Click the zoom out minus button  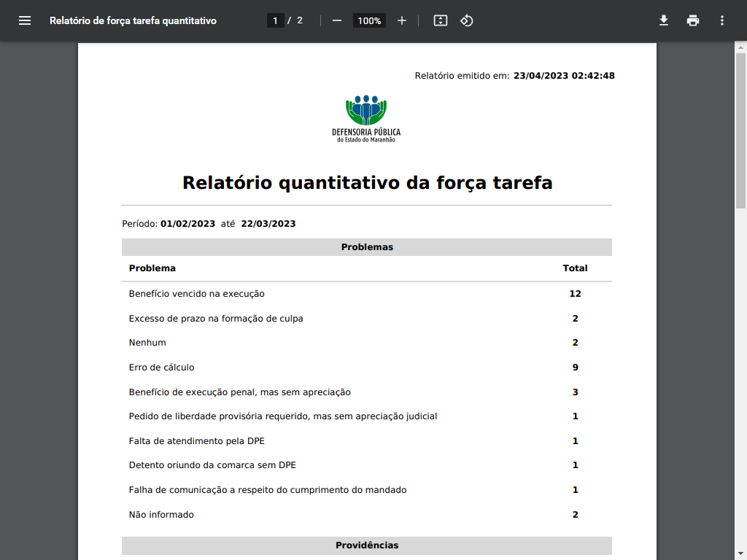tap(337, 20)
